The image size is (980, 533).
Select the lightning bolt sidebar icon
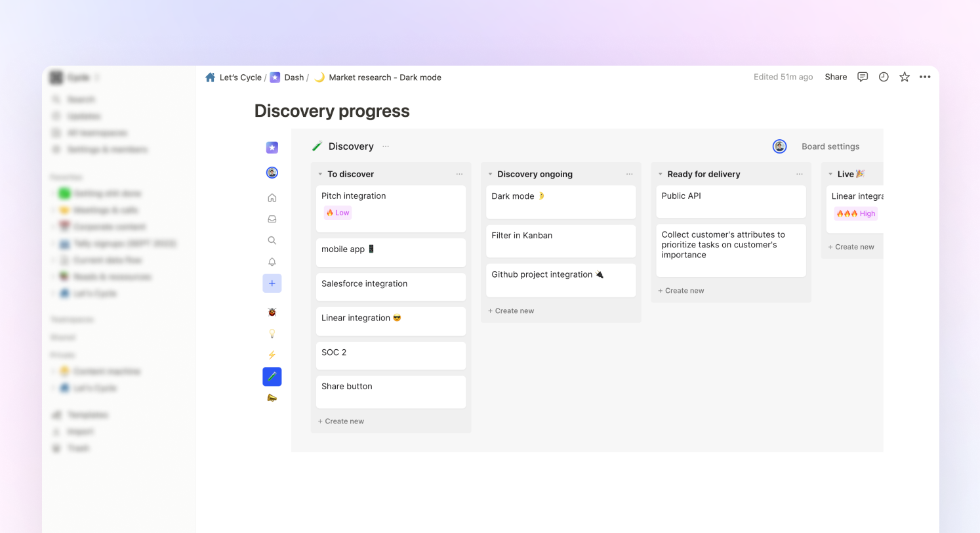click(272, 355)
